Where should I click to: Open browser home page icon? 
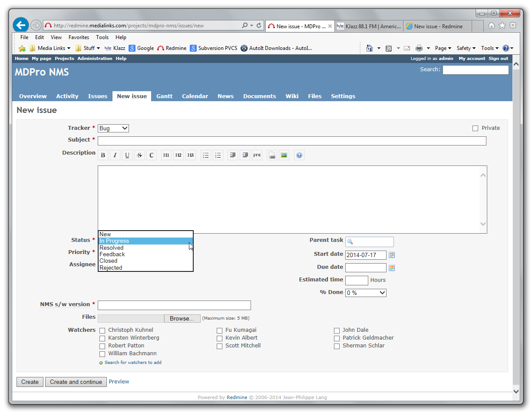click(492, 26)
